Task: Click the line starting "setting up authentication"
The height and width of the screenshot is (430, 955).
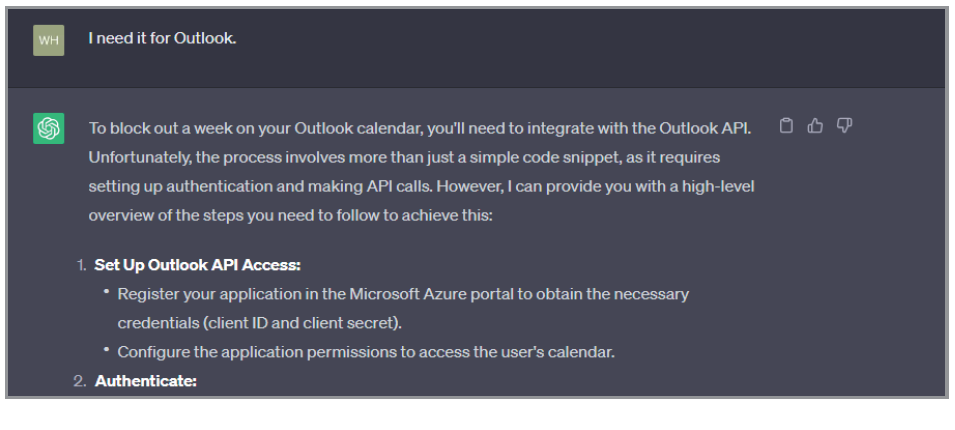Action: point(421,186)
